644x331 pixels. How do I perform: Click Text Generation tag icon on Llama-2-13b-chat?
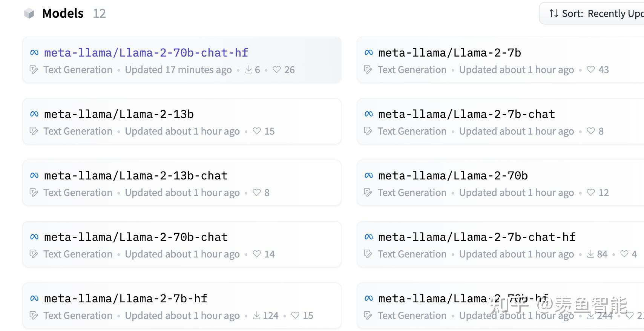(34, 193)
